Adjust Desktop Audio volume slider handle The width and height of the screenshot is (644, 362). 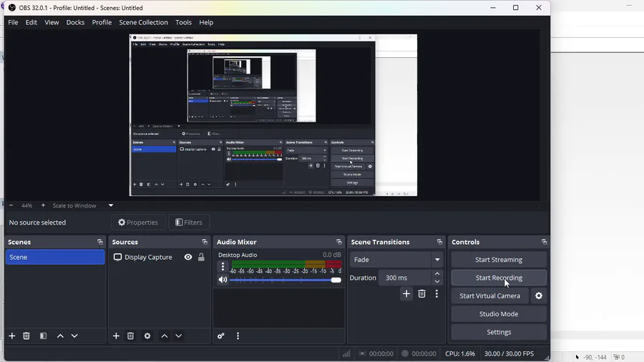click(336, 280)
